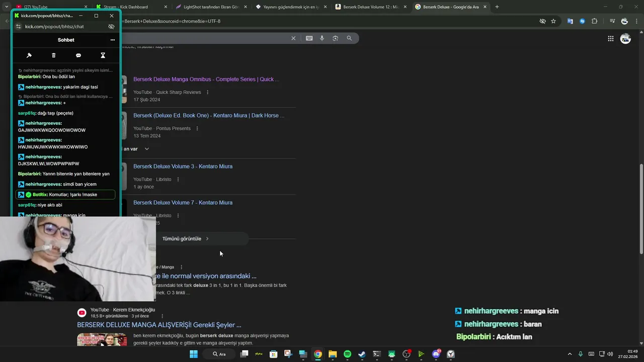Clear the Google search box with X
The image size is (644, 362).
click(293, 38)
